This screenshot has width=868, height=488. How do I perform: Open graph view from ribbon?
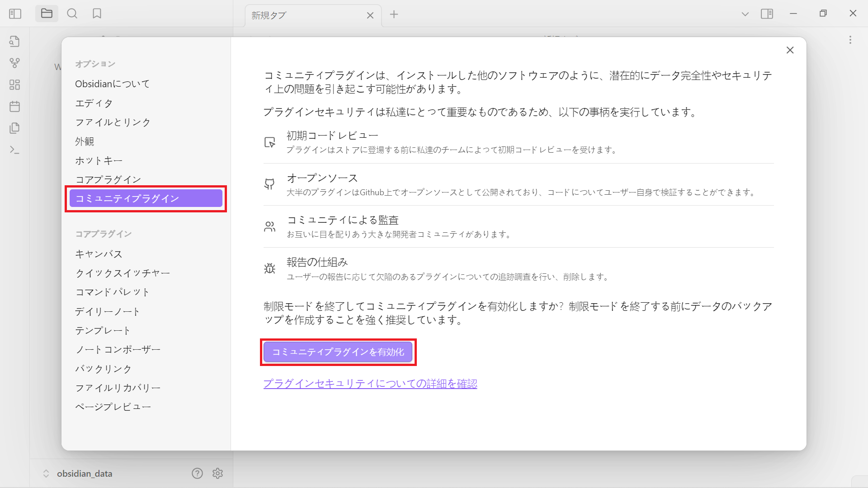click(x=14, y=63)
